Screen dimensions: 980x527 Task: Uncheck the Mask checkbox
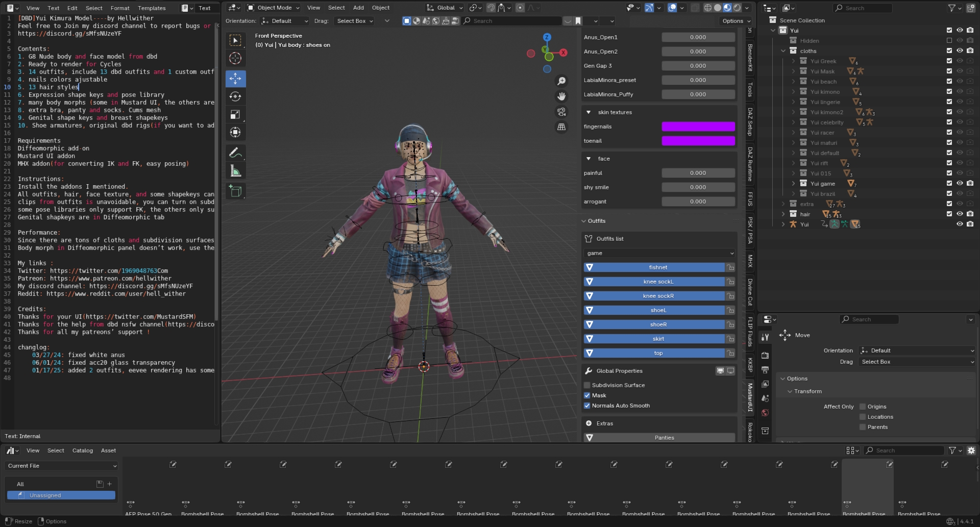(587, 395)
